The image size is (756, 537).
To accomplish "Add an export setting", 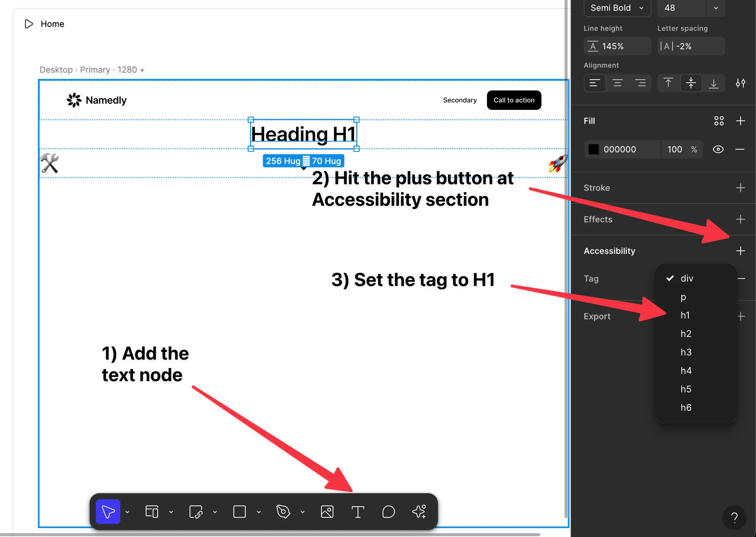I will point(741,316).
